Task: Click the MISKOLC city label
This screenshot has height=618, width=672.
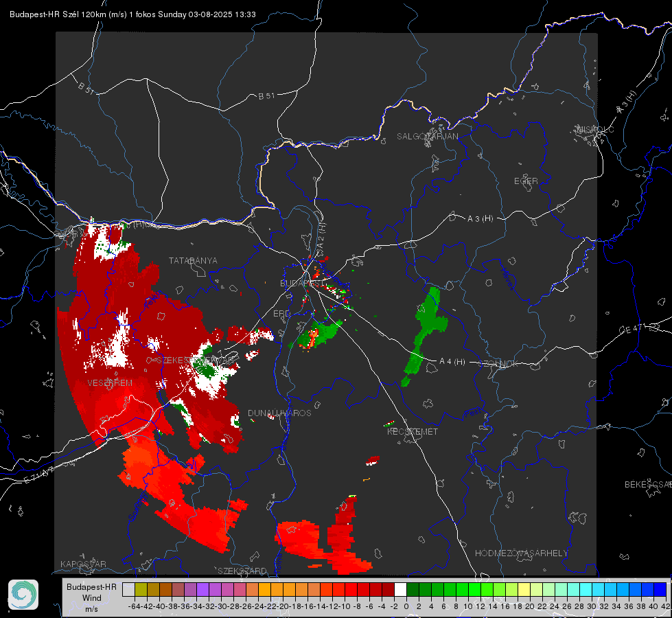Action: point(595,129)
